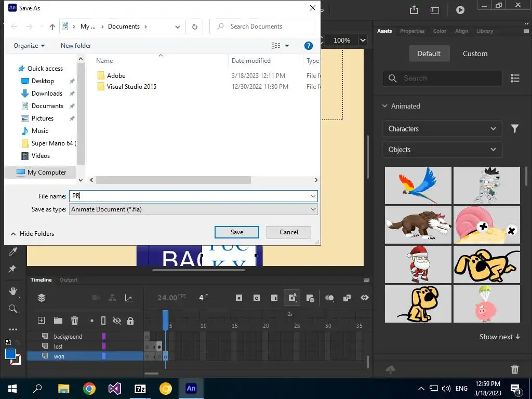Open the Organize menu

(29, 46)
